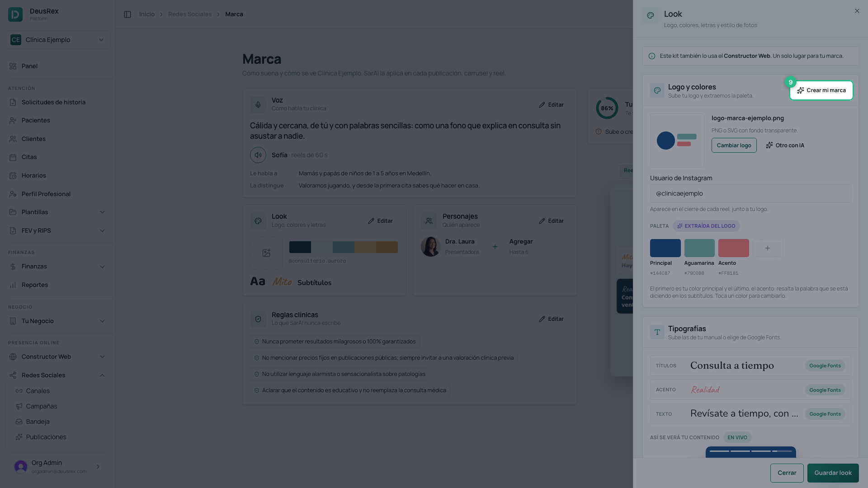Click the Cerrar button

[x=787, y=473]
